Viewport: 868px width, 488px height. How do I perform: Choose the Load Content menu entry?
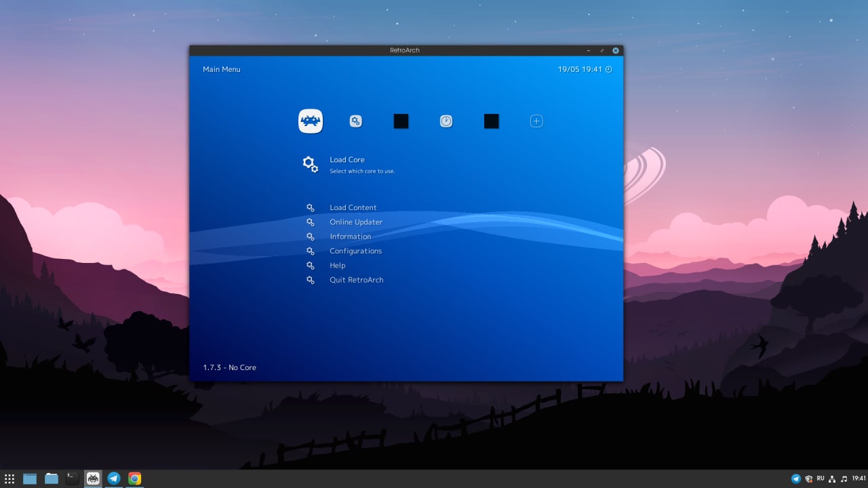coord(353,208)
